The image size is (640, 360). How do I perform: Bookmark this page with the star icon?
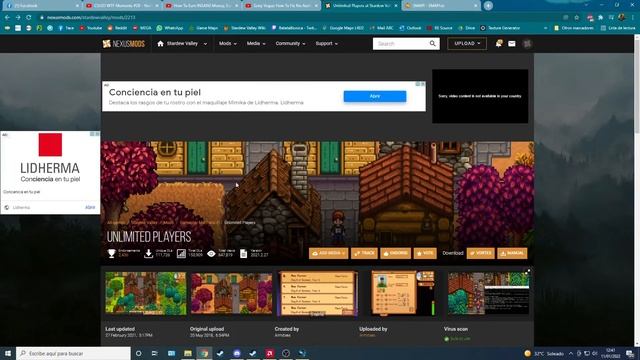[x=576, y=18]
